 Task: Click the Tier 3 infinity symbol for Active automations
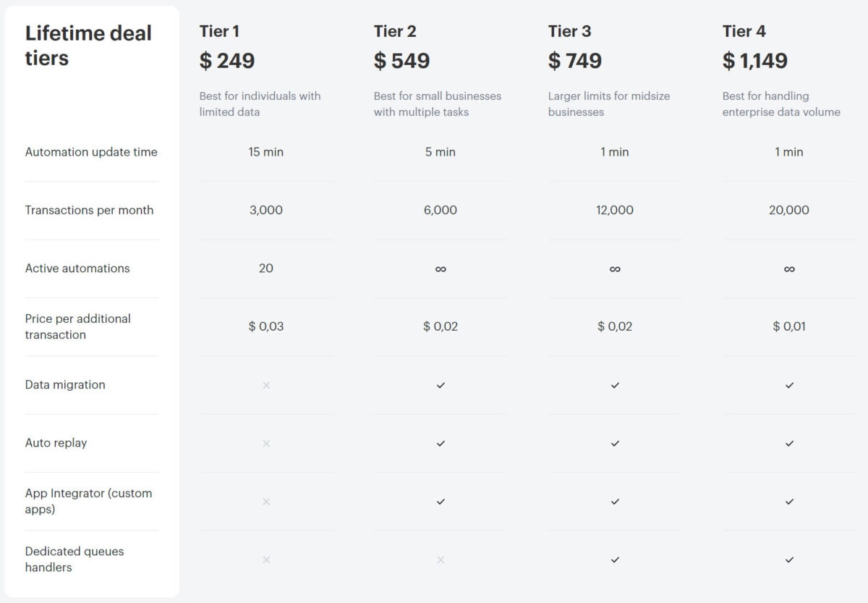pos(615,269)
